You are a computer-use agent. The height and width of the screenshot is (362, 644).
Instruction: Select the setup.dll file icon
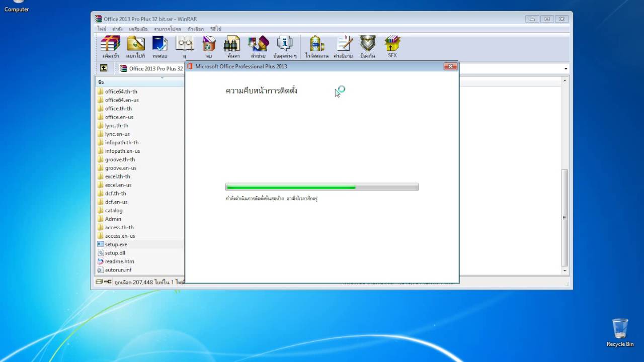point(101,253)
